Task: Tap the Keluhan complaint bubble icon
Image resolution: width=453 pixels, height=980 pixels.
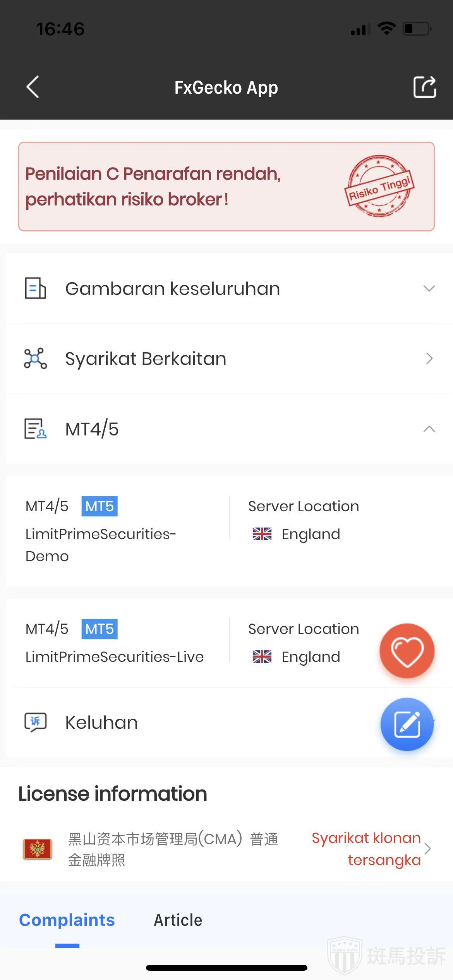Action: point(35,722)
